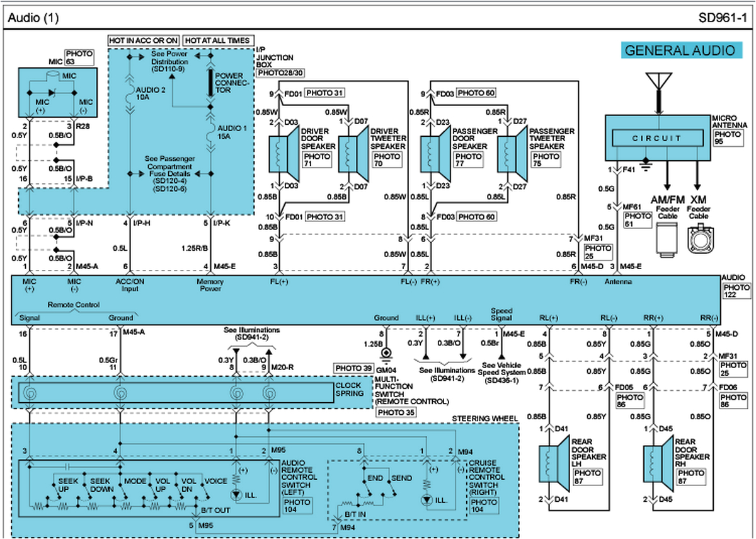Viewport: 756px width, 539px height.
Task: Select the Passenger Door Speaker symbol
Action: point(432,154)
